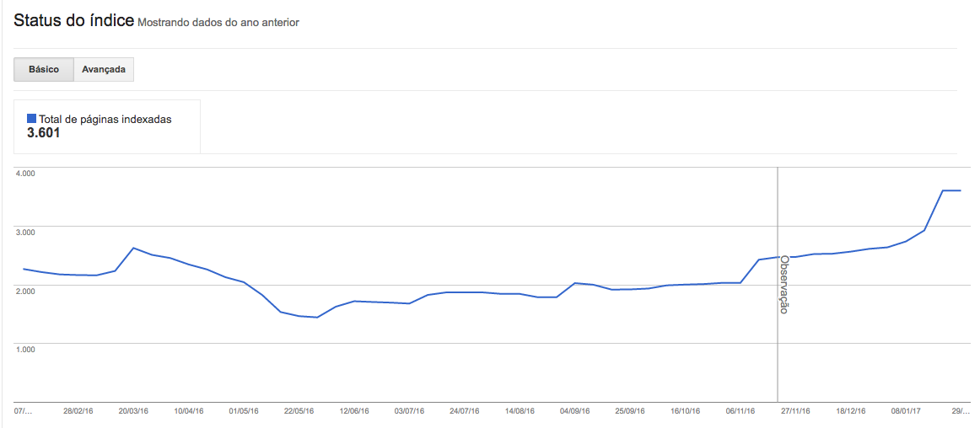Click the 08/01/17 date label
The height and width of the screenshot is (428, 980).
tap(905, 412)
